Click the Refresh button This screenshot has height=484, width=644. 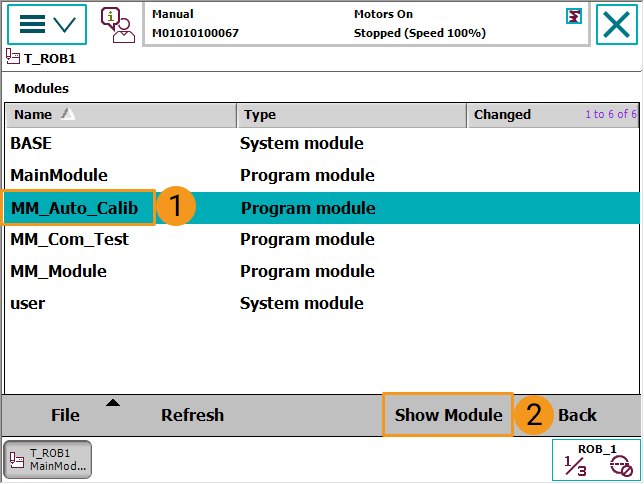(x=192, y=415)
